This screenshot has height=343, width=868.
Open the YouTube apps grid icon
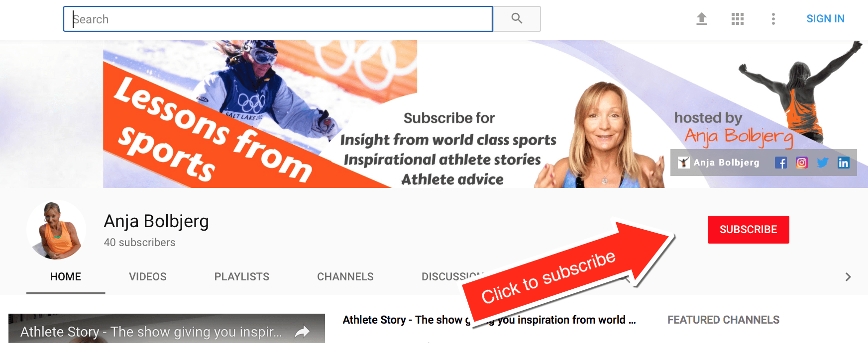[738, 19]
